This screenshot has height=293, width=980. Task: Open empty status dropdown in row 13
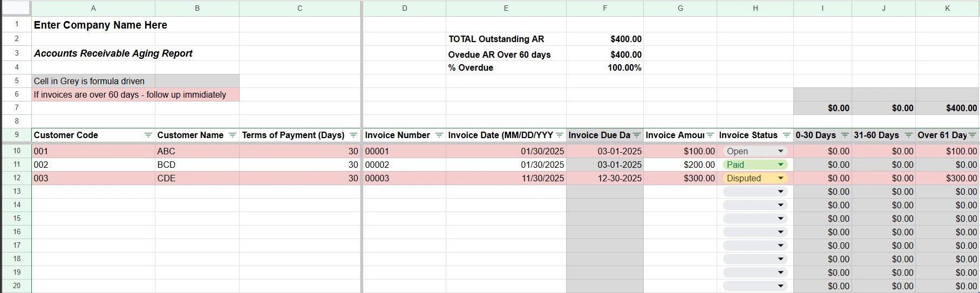[780, 192]
